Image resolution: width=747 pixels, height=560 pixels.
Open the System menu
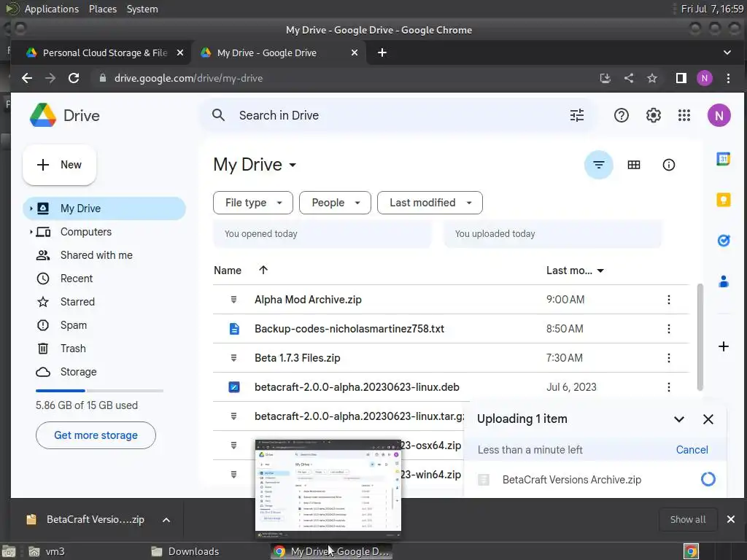click(142, 9)
